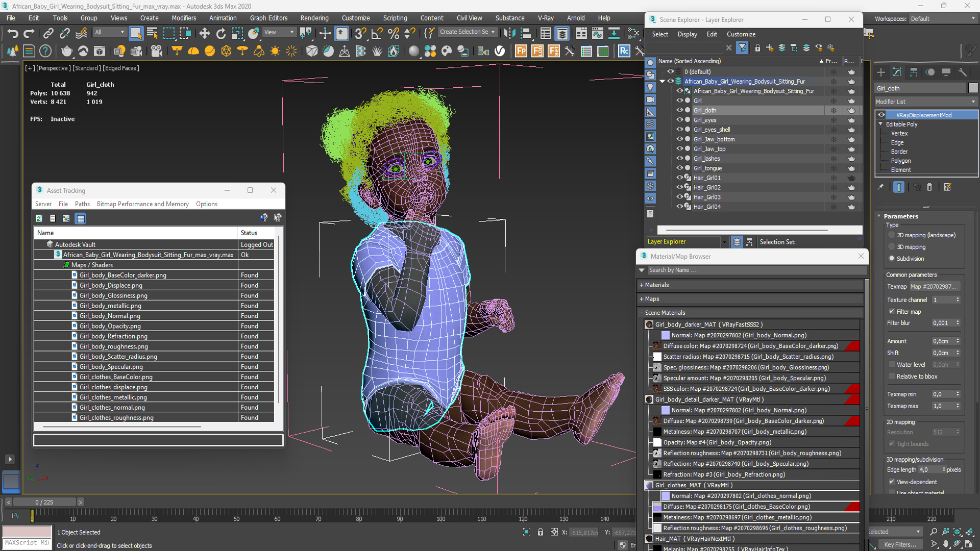Viewport: 980px width, 551px height.
Task: Switch Asset Tracking to table view icon
Action: 81,218
